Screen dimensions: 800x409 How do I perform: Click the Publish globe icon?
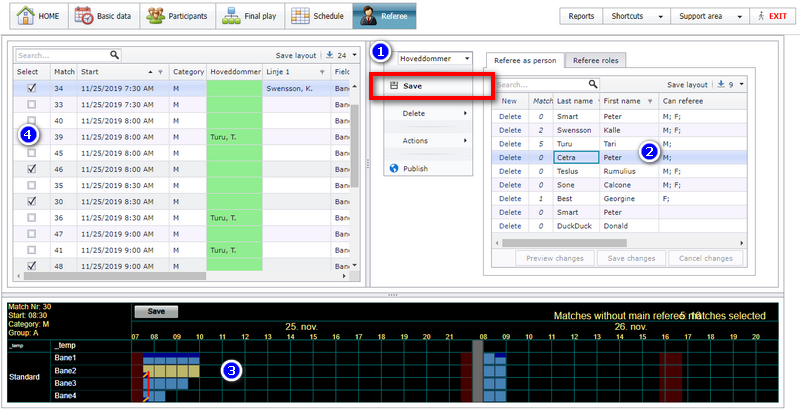click(x=394, y=168)
